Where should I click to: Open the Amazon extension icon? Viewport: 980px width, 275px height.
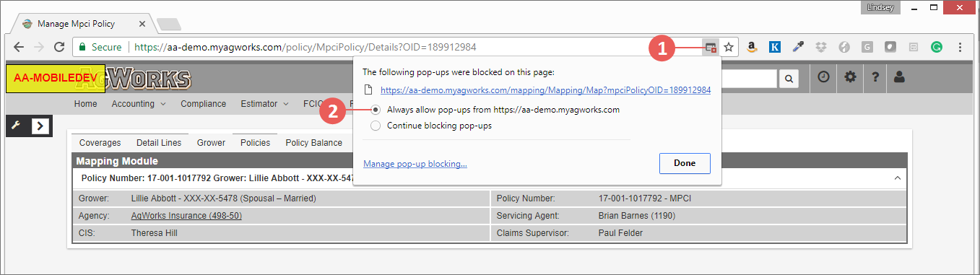coord(752,47)
